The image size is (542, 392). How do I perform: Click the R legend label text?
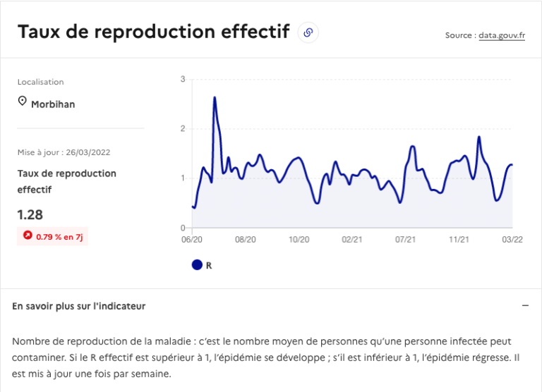point(209,266)
